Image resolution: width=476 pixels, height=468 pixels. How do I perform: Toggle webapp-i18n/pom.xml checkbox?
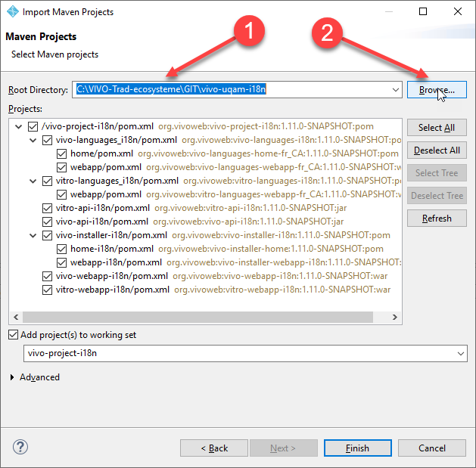point(61,262)
